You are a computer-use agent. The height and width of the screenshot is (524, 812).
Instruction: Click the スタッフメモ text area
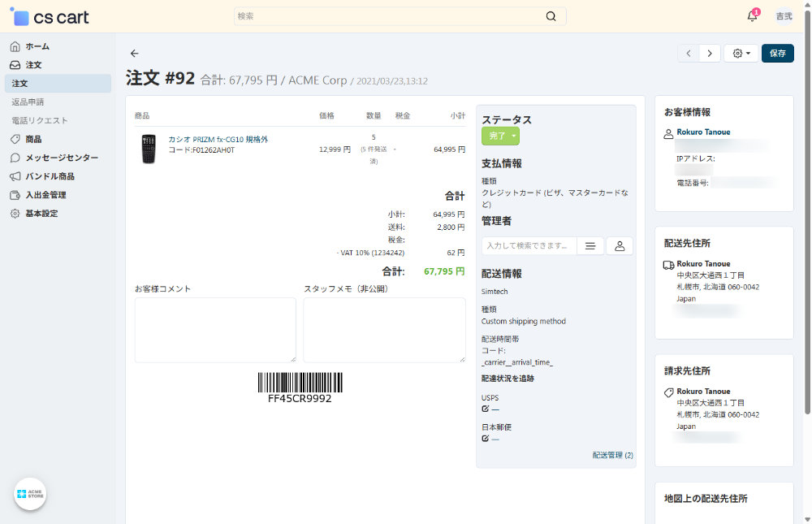(384, 329)
